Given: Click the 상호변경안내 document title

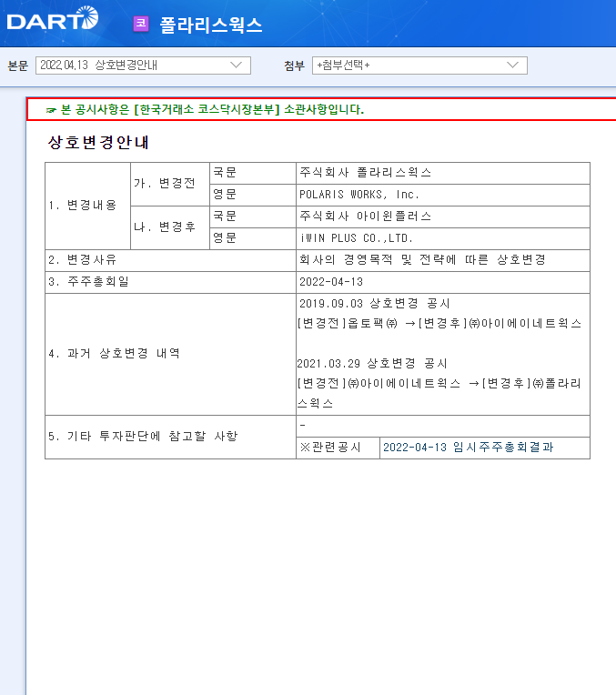Looking at the screenshot, I should 98,142.
